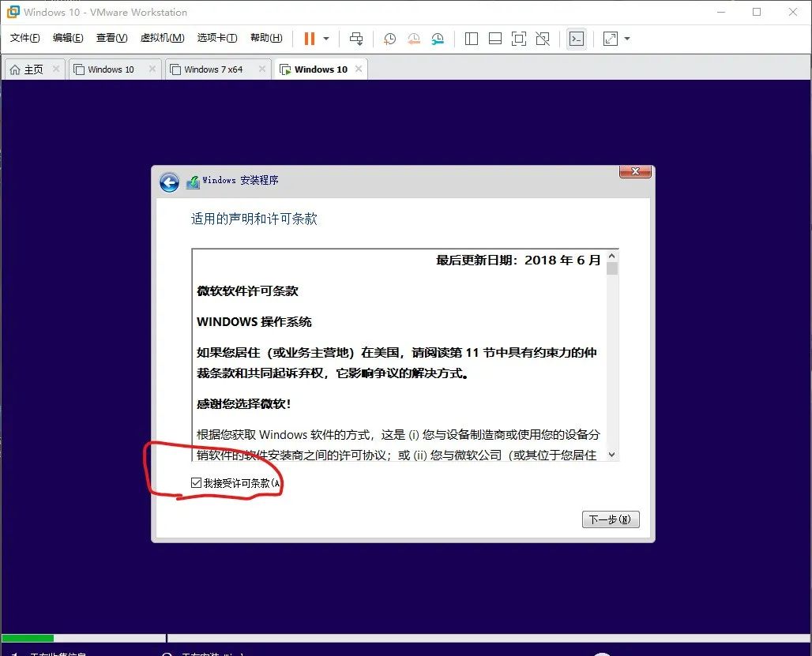Switch to Unity mode
The image size is (812, 656).
[542, 38]
